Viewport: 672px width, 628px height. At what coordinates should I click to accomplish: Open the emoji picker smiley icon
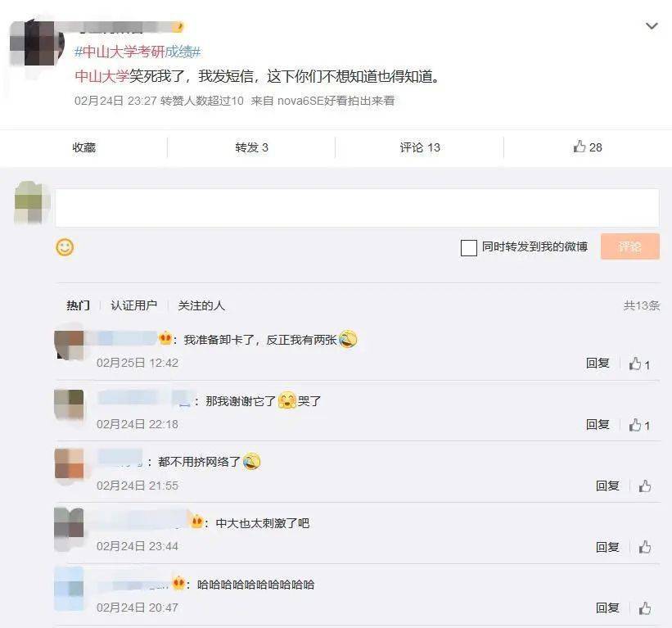click(65, 247)
